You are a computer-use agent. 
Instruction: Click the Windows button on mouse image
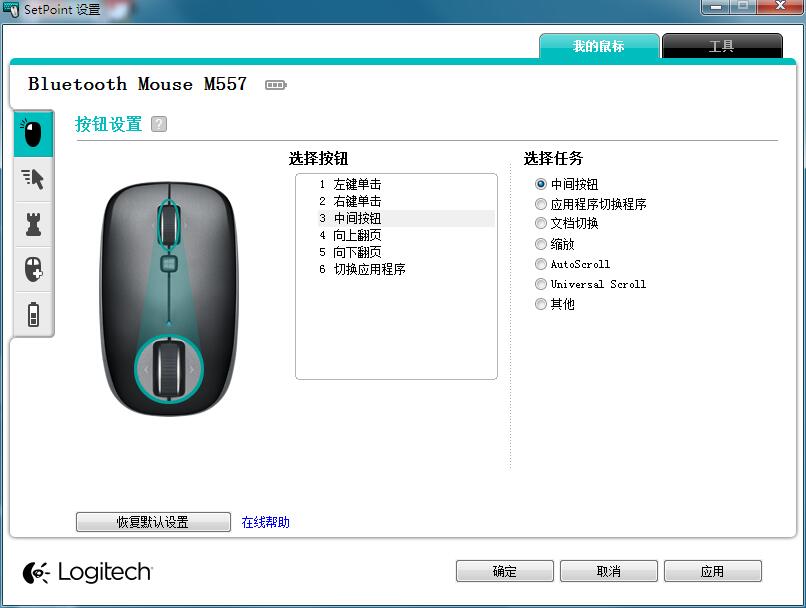tap(169, 264)
